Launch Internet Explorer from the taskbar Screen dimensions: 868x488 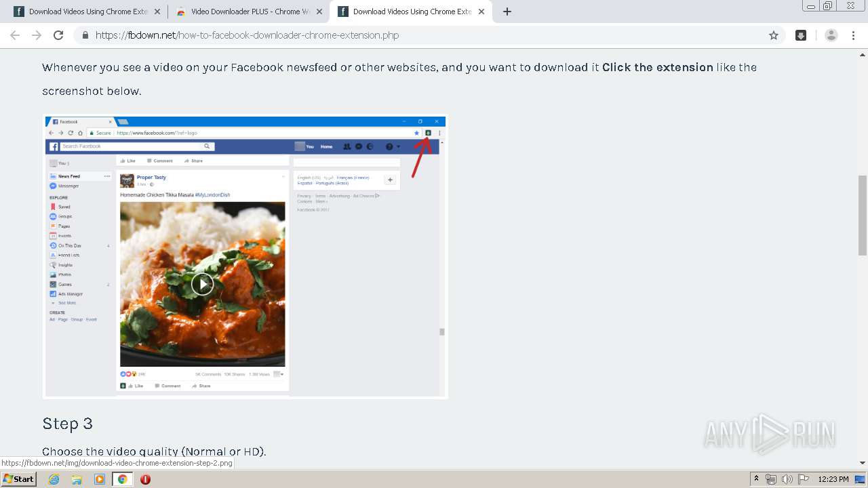pos(54,479)
